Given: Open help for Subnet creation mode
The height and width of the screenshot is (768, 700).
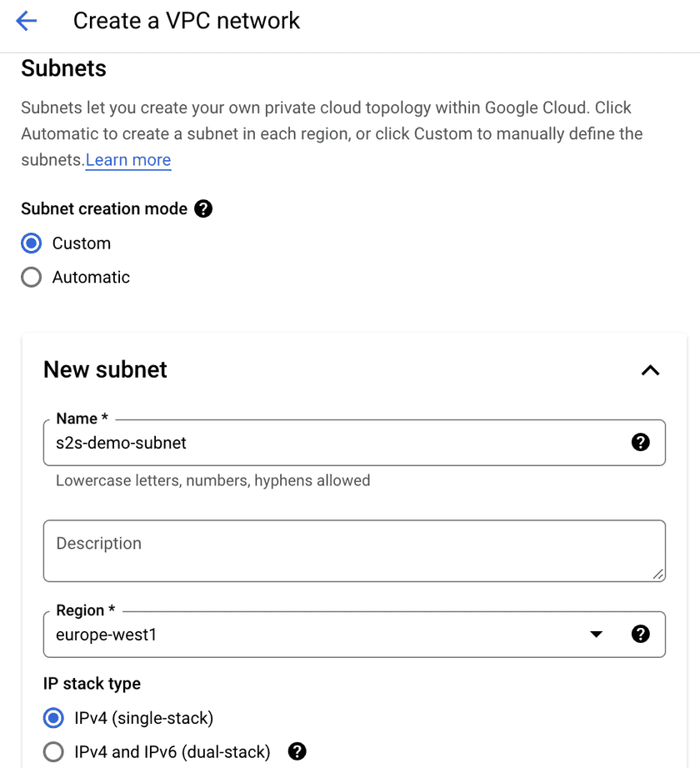Looking at the screenshot, I should [x=203, y=208].
